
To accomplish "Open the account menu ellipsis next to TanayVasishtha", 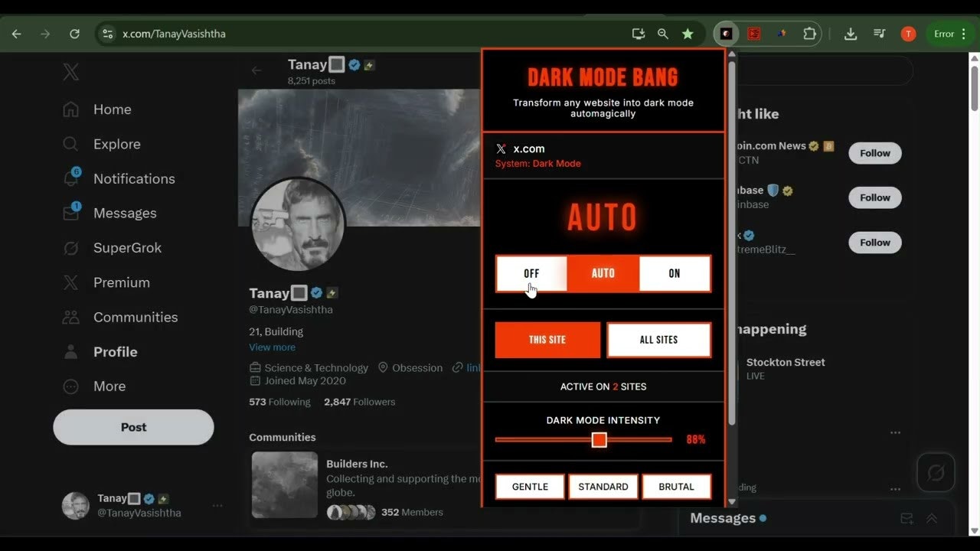I will [217, 505].
